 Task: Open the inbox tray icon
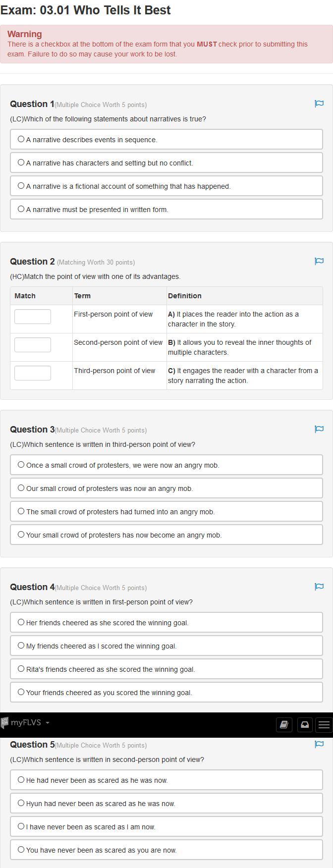[305, 725]
